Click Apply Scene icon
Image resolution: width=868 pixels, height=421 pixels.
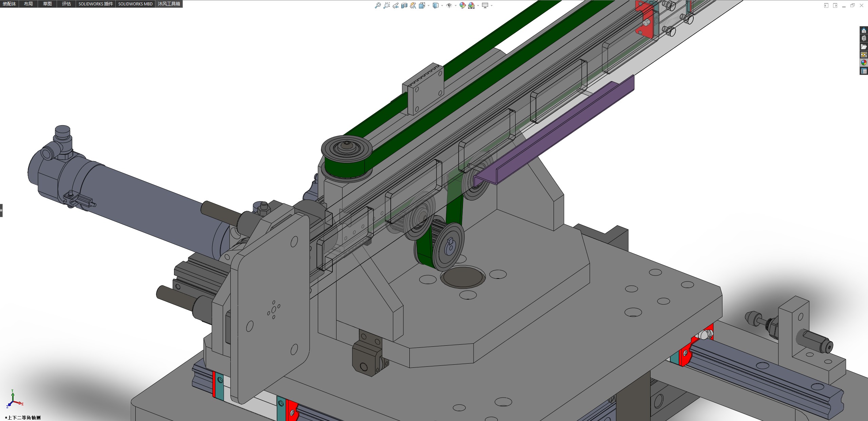tap(471, 5)
